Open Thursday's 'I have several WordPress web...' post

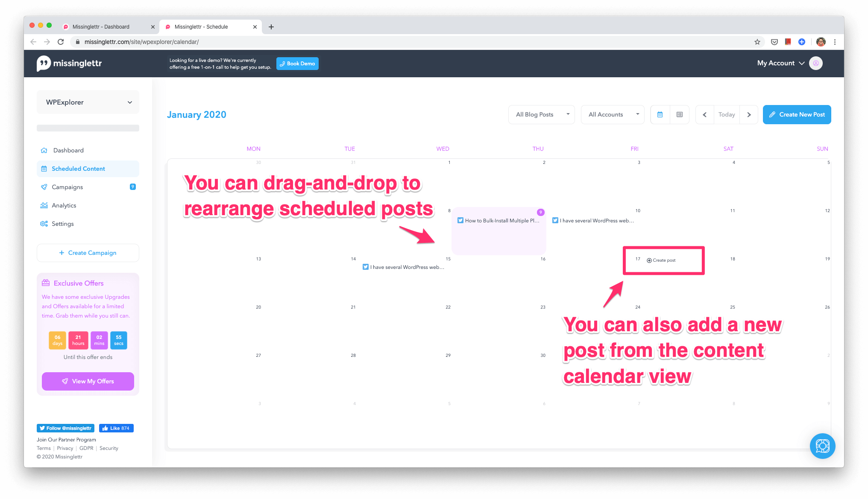click(593, 221)
